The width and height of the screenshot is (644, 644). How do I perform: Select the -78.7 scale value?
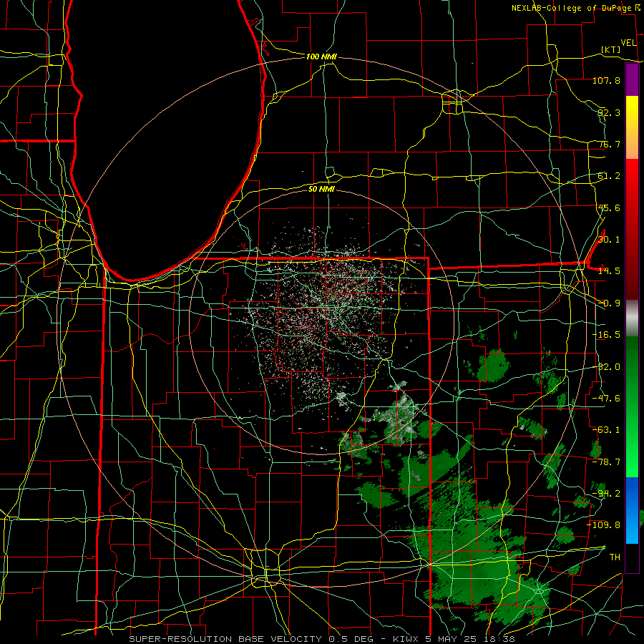tap(606, 462)
